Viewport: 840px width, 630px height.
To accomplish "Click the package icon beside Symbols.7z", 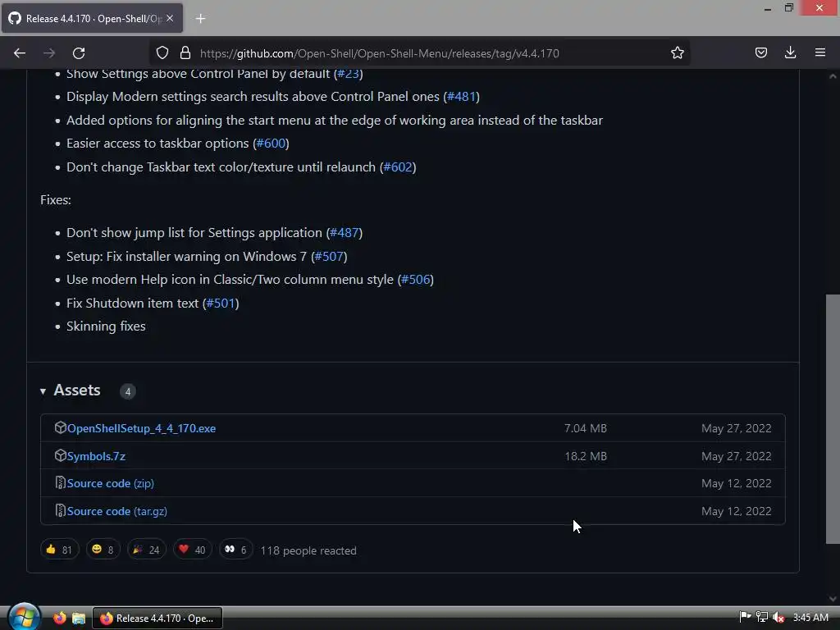I will [x=60, y=455].
